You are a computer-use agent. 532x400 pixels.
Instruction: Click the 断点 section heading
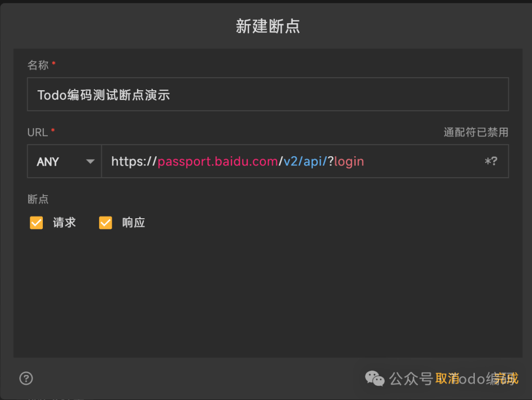[38, 199]
